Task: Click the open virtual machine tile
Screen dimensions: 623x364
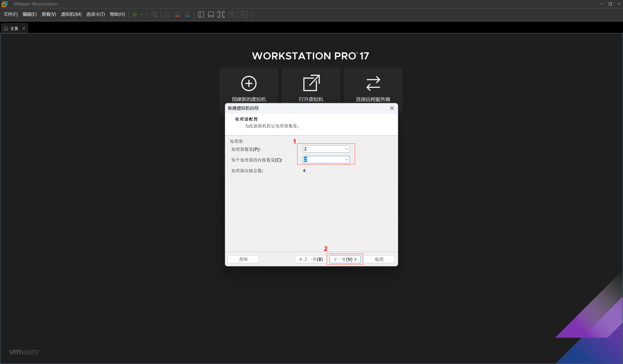Action: [311, 86]
